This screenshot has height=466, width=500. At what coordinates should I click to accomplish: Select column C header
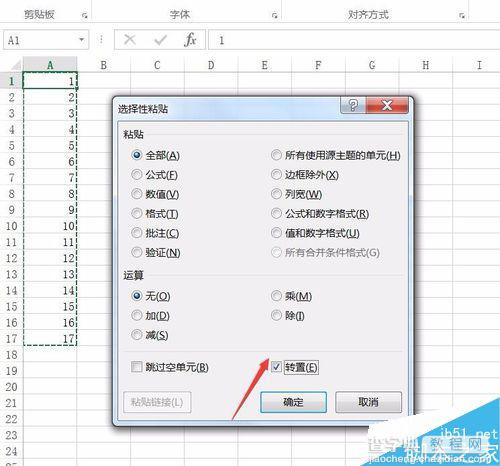[157, 65]
